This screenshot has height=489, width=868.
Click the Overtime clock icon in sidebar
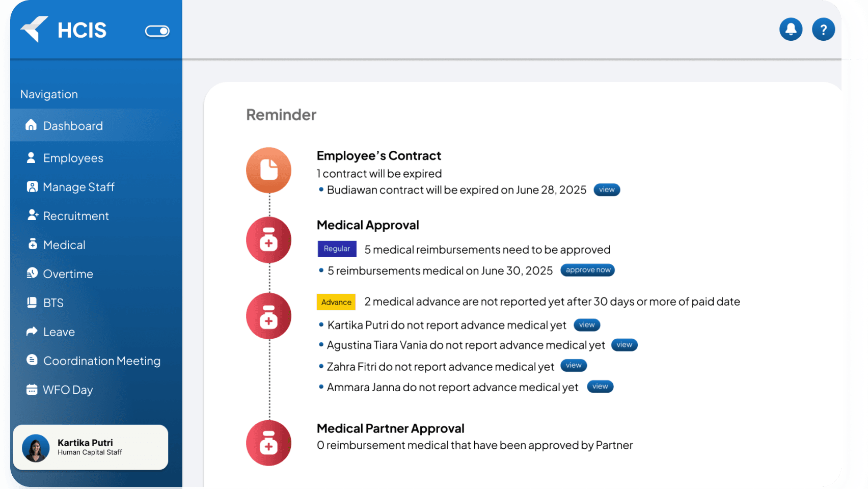point(32,274)
